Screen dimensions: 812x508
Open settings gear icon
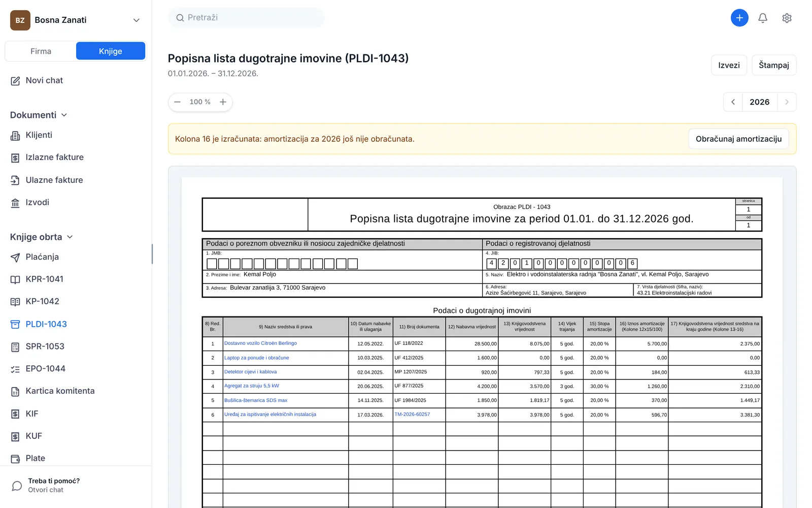[x=787, y=18]
